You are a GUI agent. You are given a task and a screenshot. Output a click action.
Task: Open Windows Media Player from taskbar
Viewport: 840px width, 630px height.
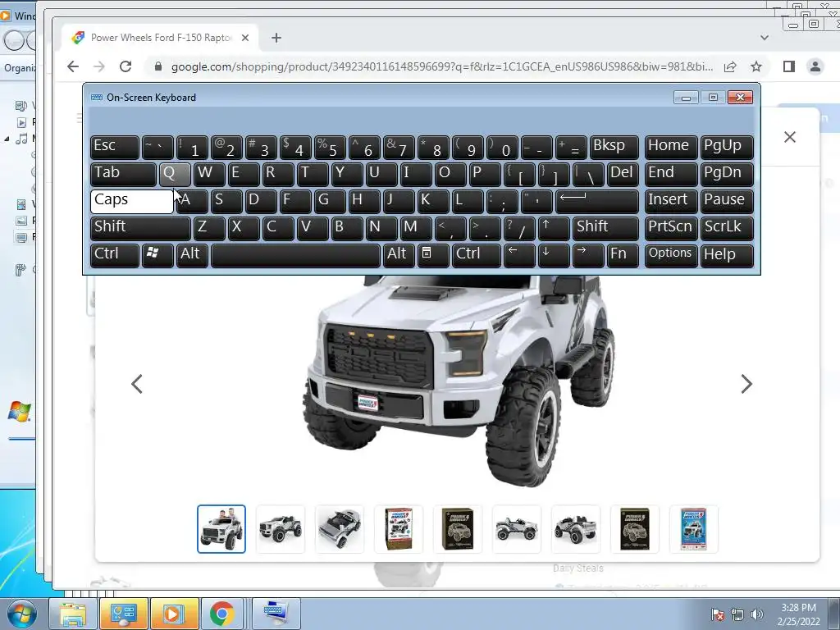pyautogui.click(x=174, y=614)
